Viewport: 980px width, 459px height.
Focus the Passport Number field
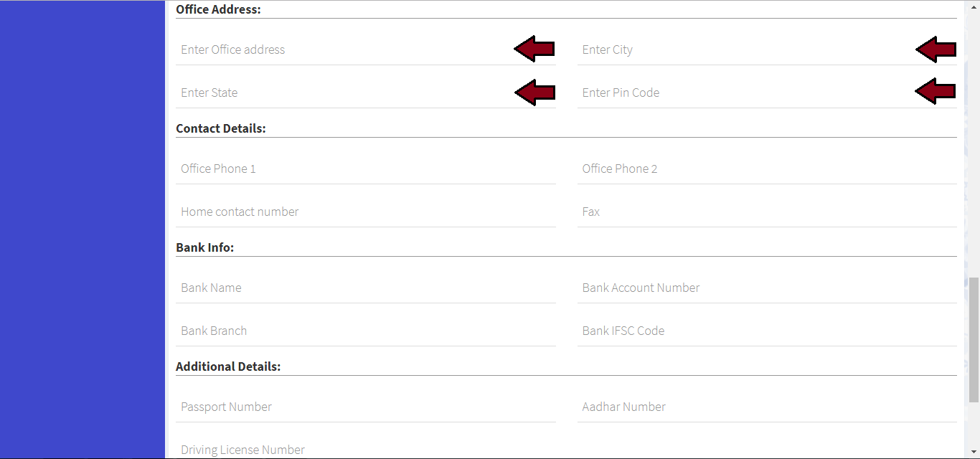[365, 407]
